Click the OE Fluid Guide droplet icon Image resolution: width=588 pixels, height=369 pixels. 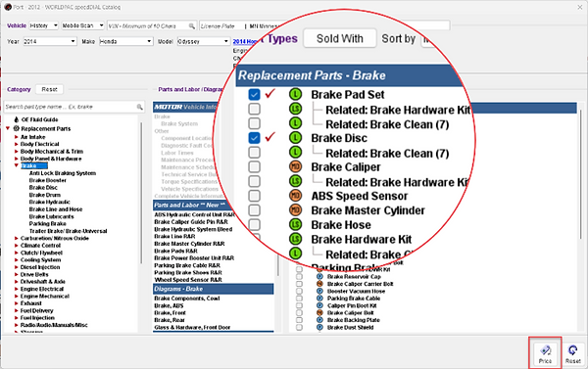16,119
